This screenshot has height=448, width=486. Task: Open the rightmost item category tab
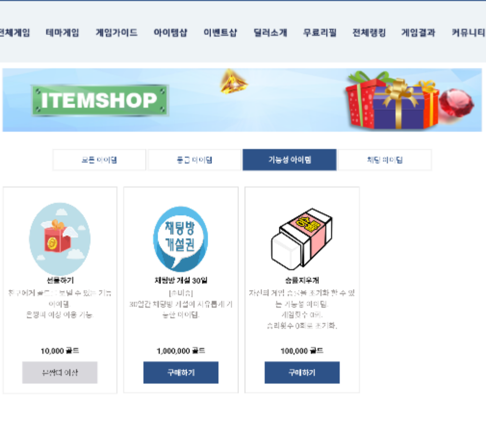385,160
